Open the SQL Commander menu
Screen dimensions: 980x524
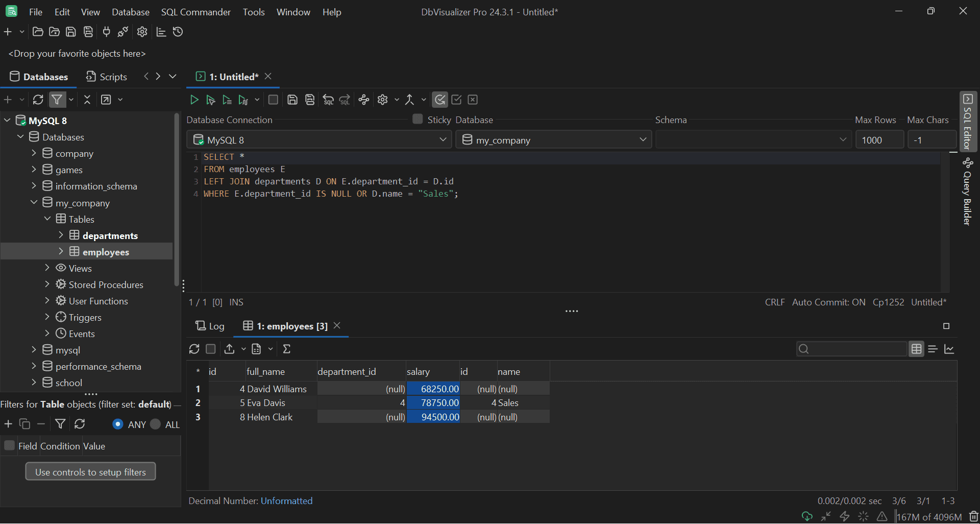(x=195, y=12)
